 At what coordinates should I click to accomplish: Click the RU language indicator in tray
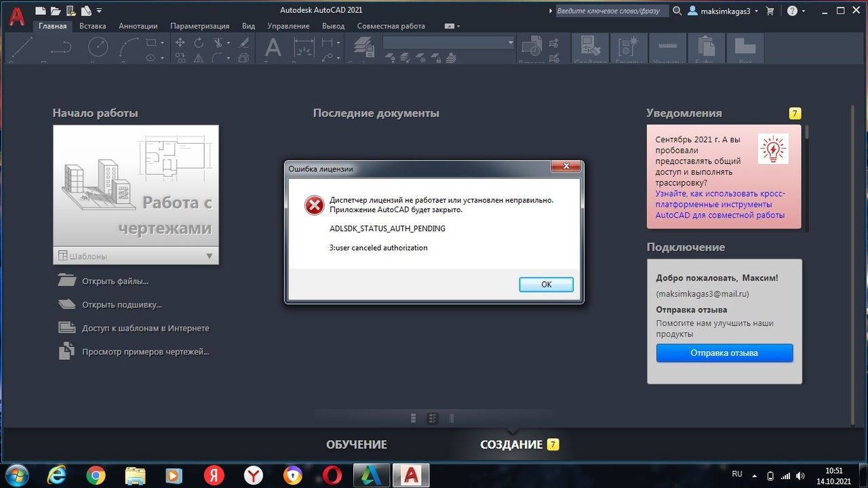pyautogui.click(x=737, y=474)
